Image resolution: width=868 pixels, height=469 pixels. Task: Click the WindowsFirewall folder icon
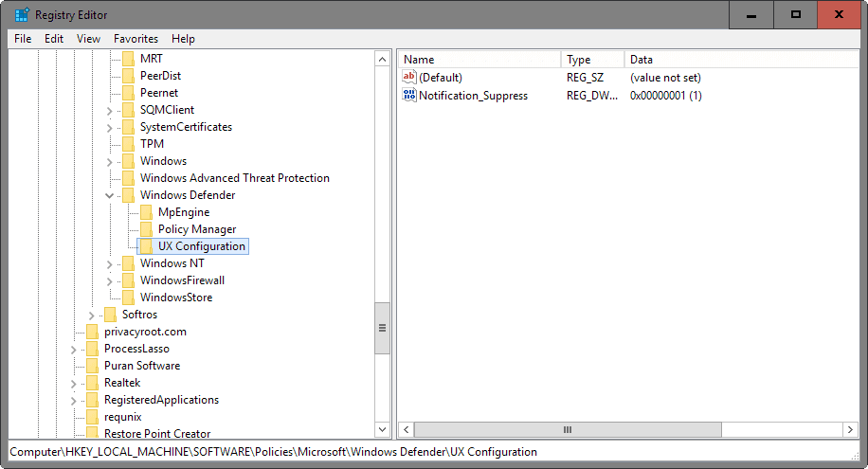(128, 280)
